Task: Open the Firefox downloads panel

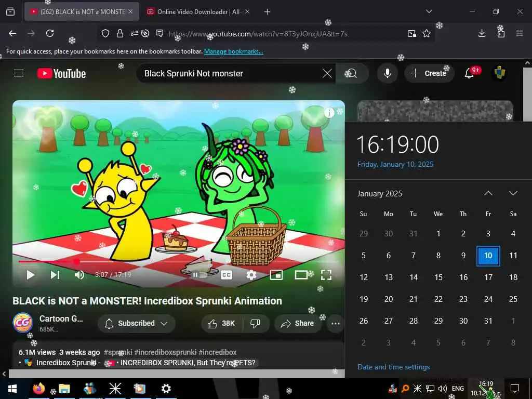Action: (482, 33)
